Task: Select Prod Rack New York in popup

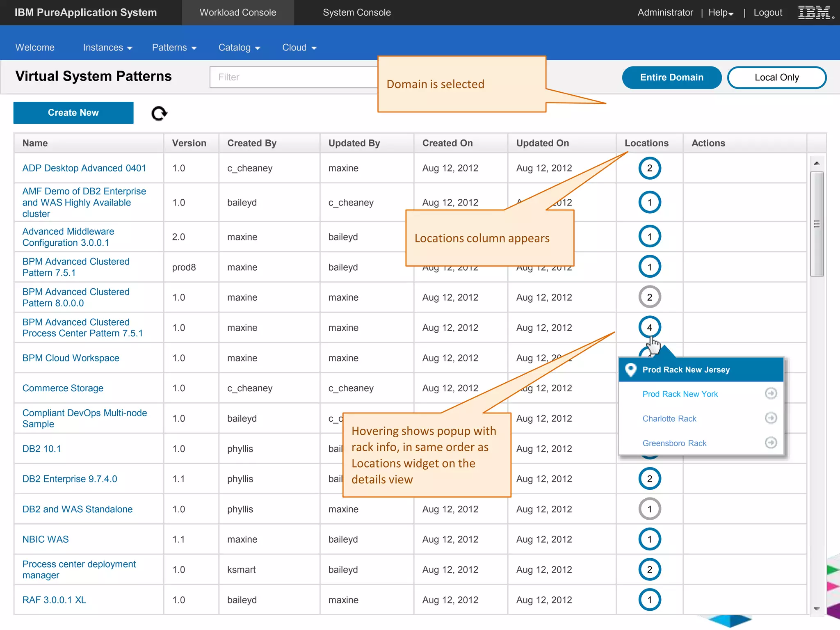Action: click(x=680, y=394)
